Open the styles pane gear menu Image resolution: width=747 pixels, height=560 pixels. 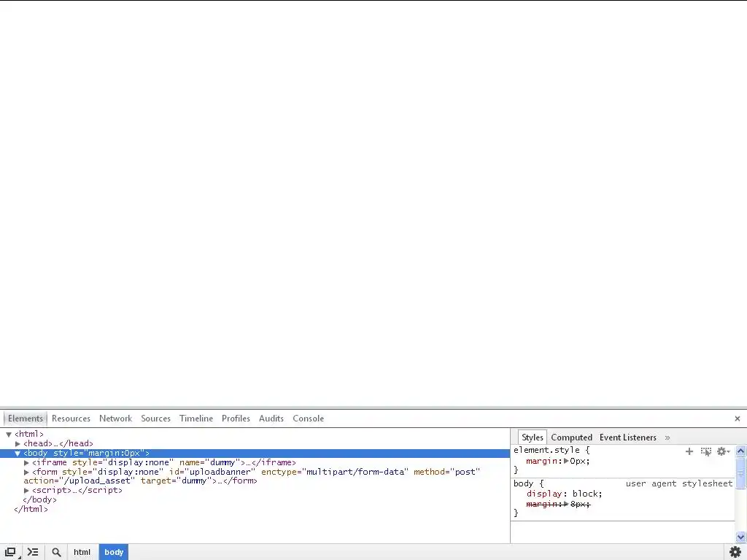tap(723, 451)
